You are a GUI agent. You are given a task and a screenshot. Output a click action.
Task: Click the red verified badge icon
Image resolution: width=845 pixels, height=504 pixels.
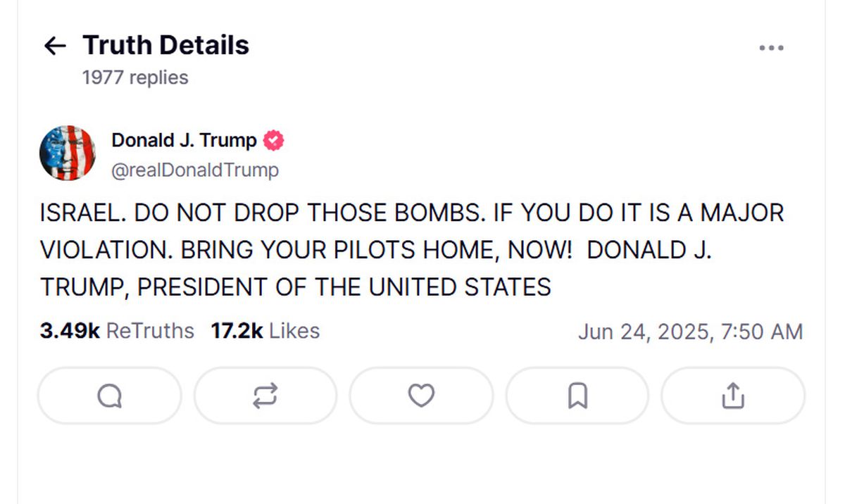click(273, 141)
